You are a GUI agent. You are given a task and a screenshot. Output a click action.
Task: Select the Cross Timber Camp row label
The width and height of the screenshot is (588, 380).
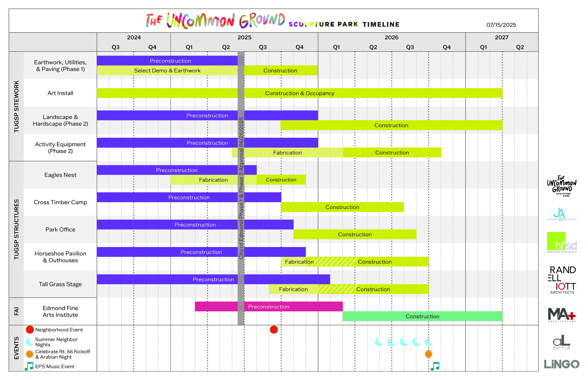coord(60,202)
